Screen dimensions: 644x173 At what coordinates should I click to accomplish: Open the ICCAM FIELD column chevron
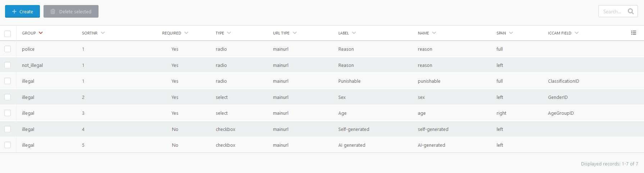click(577, 33)
